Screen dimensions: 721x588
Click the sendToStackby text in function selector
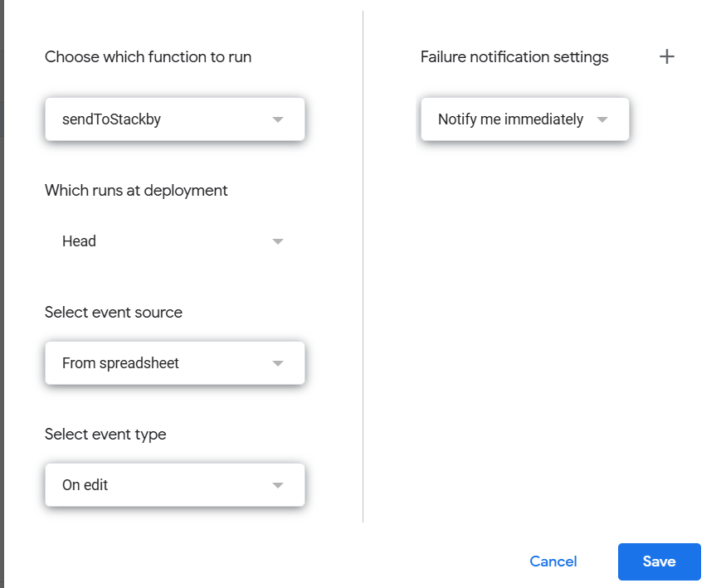(112, 119)
